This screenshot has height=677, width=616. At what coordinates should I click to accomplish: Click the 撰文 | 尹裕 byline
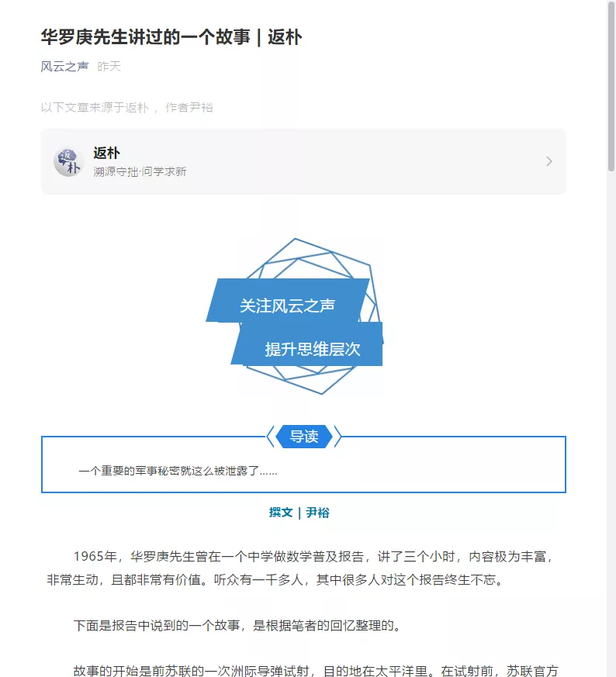pos(299,513)
